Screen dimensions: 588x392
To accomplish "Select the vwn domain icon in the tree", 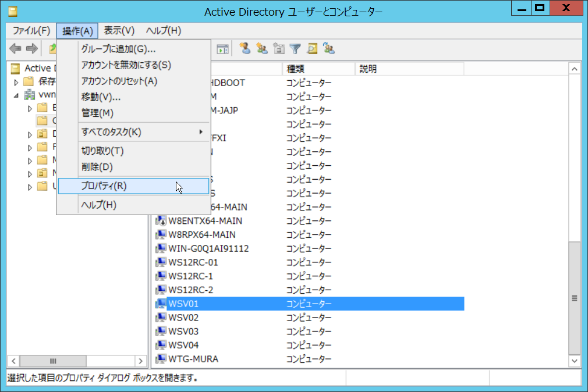I will 29,94.
